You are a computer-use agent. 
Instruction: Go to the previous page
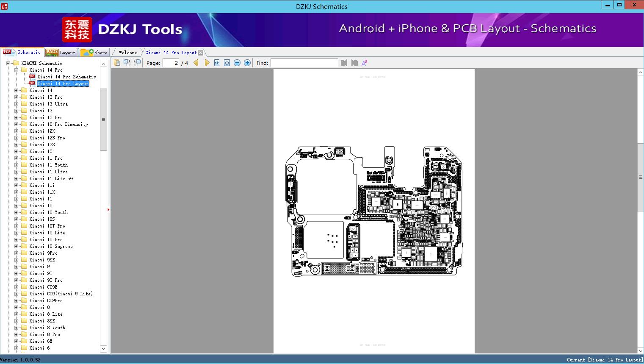[196, 63]
